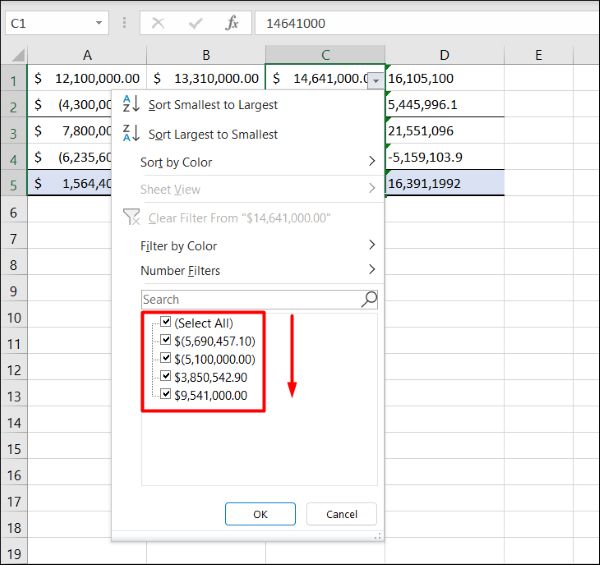Click cell A3 showing 7,800,00

tap(69, 131)
